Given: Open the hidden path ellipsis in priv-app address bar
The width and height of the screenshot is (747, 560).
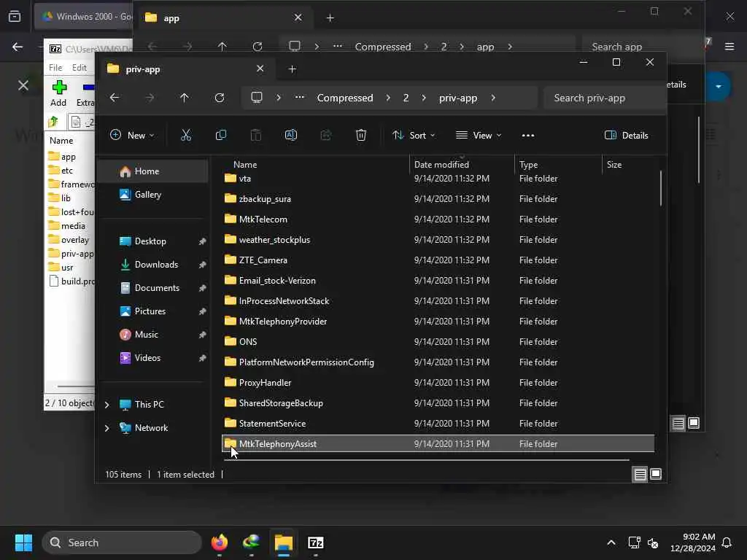Looking at the screenshot, I should pyautogui.click(x=299, y=97).
